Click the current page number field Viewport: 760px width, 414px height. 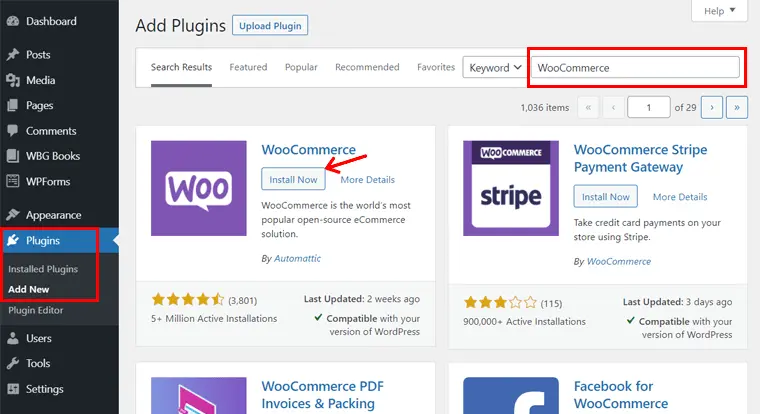[649, 107]
